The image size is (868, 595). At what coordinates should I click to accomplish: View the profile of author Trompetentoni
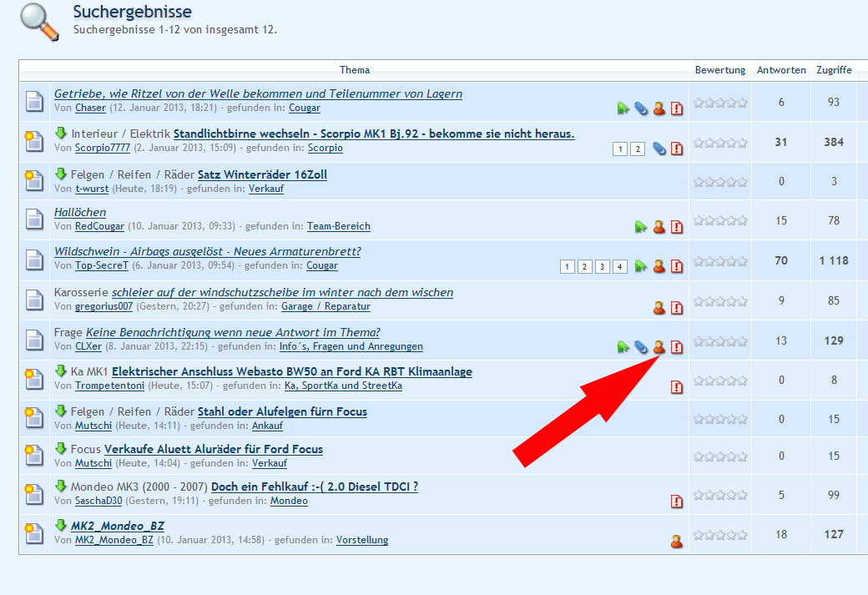pos(109,386)
